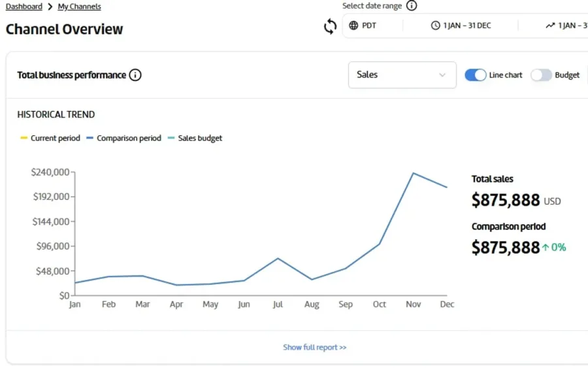Open My Channels breadcrumb link

79,7
